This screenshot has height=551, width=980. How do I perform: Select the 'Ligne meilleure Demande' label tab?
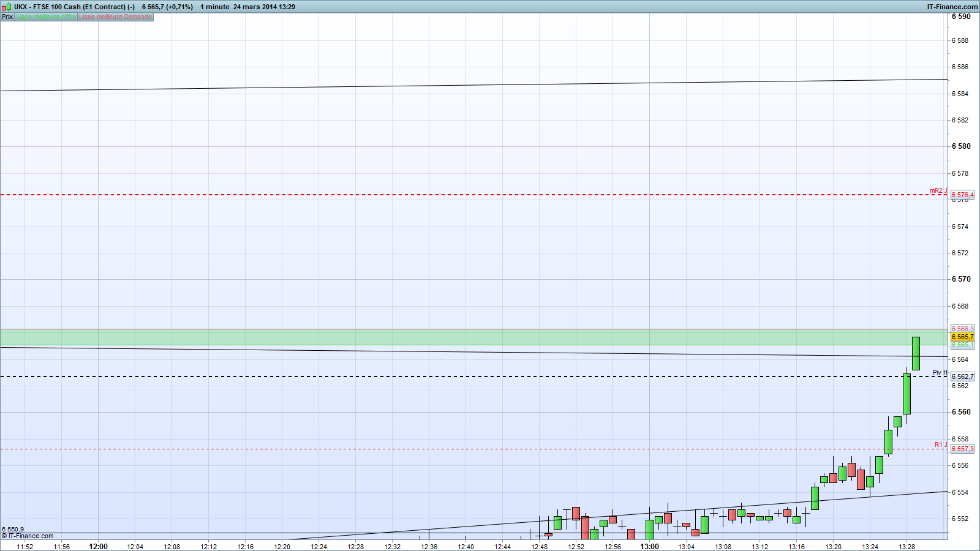tap(115, 17)
